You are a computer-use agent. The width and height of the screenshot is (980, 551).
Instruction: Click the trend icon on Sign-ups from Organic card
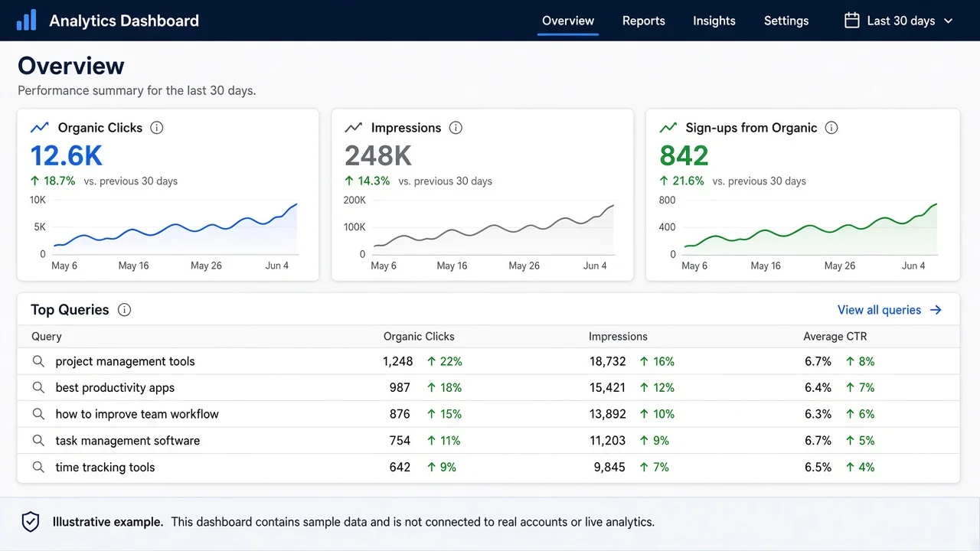668,128
